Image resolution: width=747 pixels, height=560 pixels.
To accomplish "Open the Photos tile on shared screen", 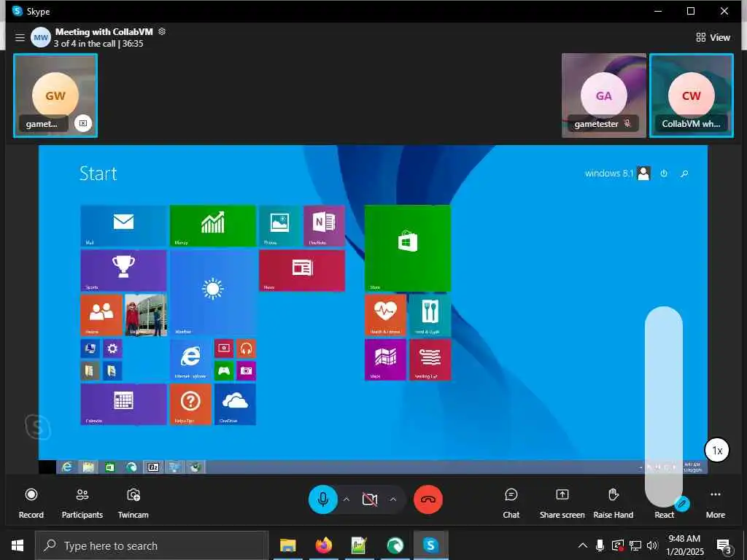I will tap(279, 226).
